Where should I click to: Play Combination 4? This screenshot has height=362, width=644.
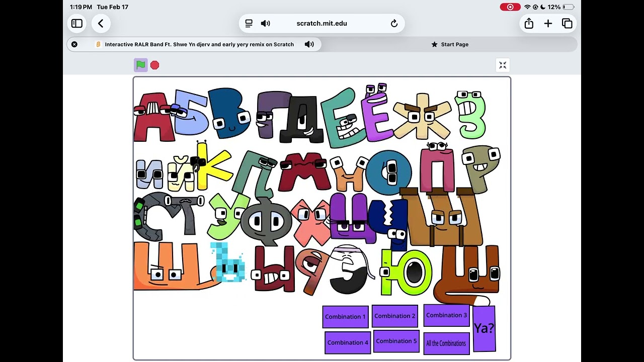click(x=348, y=342)
